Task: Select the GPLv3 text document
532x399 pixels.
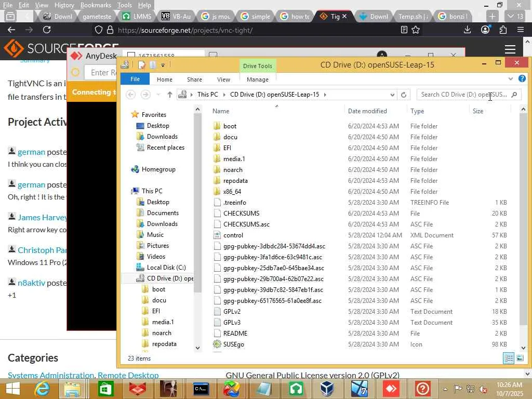Action: 232,322
